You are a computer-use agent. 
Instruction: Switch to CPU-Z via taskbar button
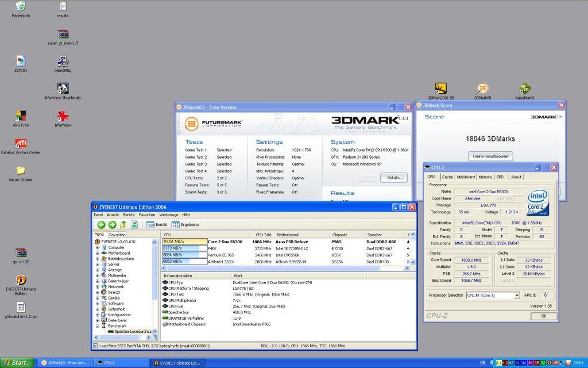click(121, 363)
